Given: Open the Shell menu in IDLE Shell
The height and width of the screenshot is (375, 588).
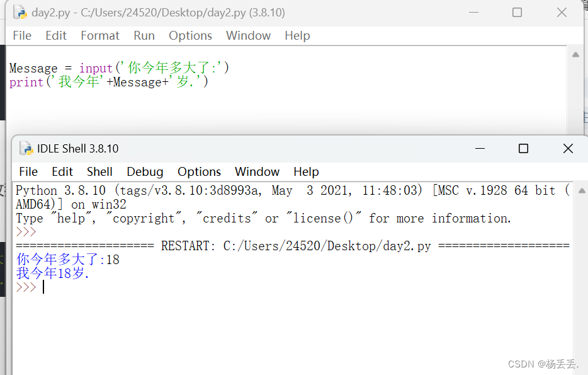Looking at the screenshot, I should 99,171.
